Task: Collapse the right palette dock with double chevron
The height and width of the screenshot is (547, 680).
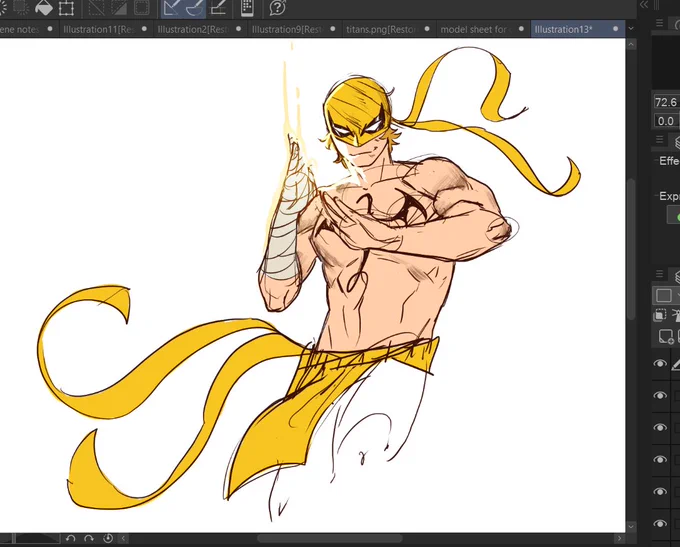Action: coord(644,5)
